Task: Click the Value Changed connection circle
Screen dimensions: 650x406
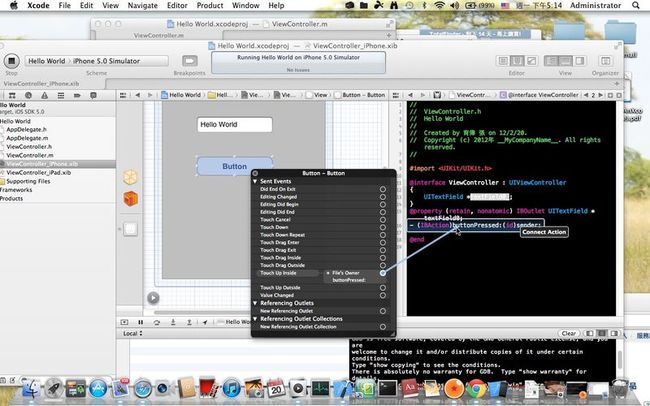Action: coord(383,295)
